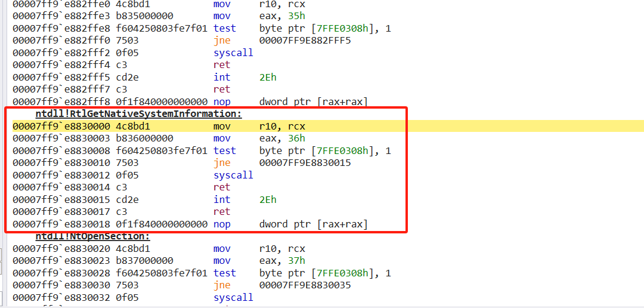This screenshot has width=644, height=308.
Task: Click the ret instruction at e882fff7
Action: pyautogui.click(x=222, y=89)
